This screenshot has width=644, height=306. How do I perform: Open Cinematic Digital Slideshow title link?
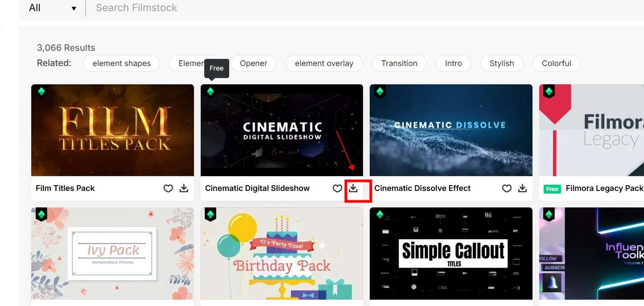pos(257,188)
